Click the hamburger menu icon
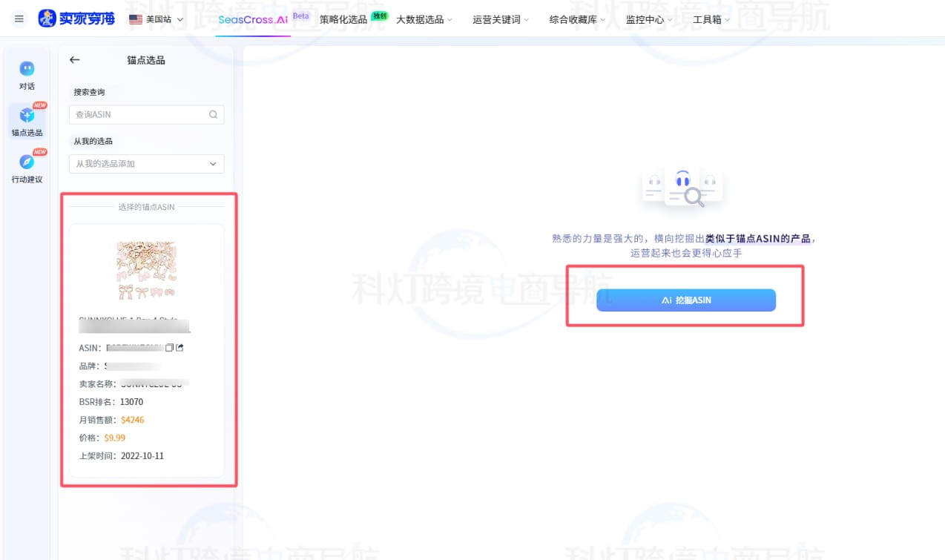This screenshot has height=560, width=945. click(x=19, y=19)
